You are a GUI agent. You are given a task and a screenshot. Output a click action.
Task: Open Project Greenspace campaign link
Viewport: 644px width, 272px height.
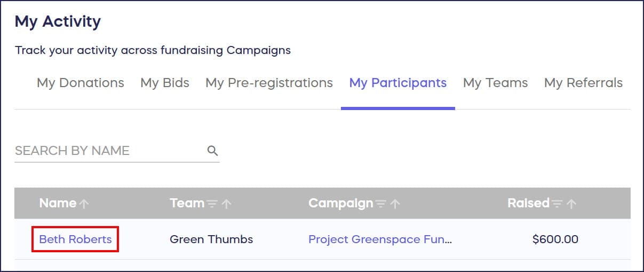tap(380, 239)
